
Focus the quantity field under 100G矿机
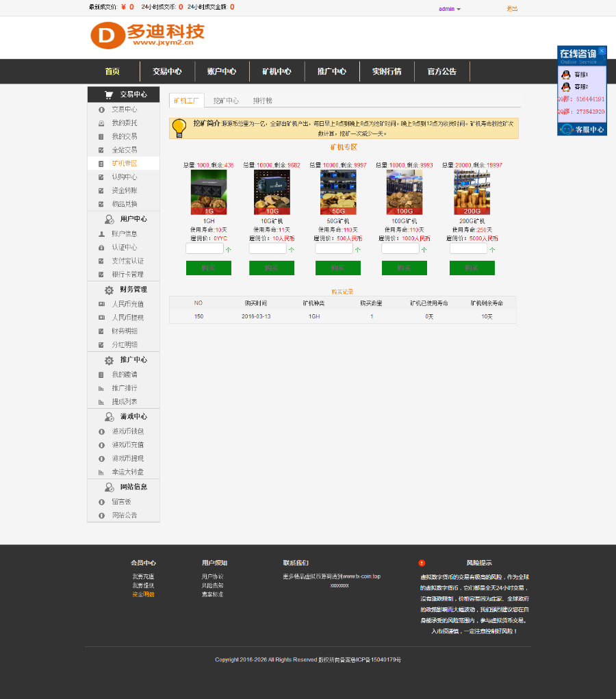pos(400,249)
